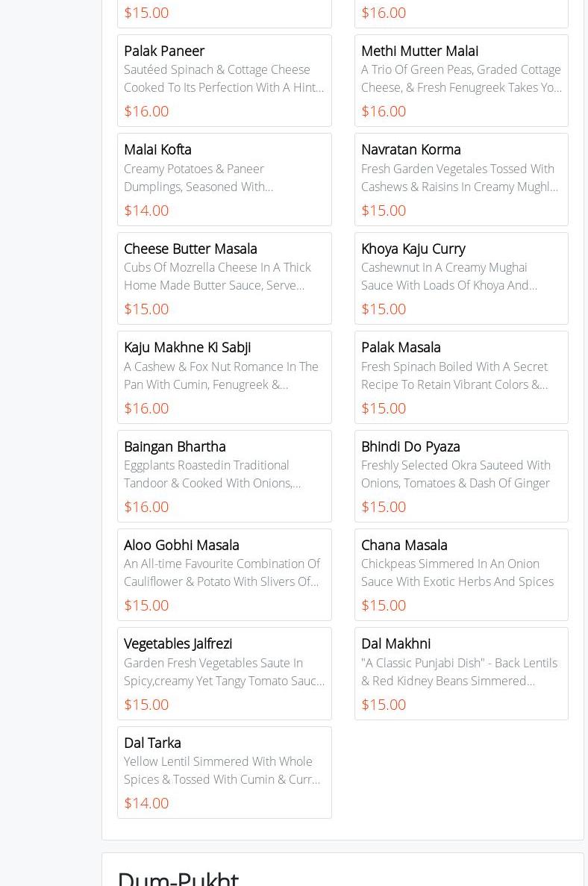Click the Malai Kofta item title

pyautogui.click(x=157, y=149)
